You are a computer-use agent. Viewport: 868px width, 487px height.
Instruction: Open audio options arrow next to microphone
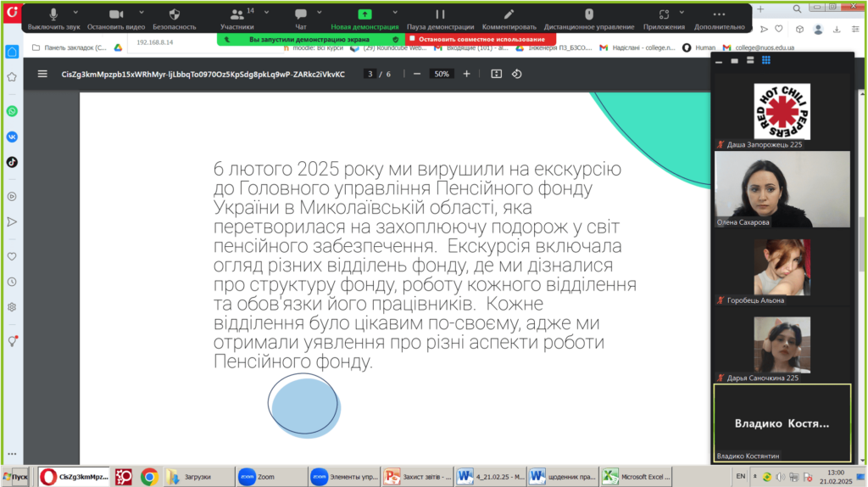pyautogui.click(x=75, y=12)
